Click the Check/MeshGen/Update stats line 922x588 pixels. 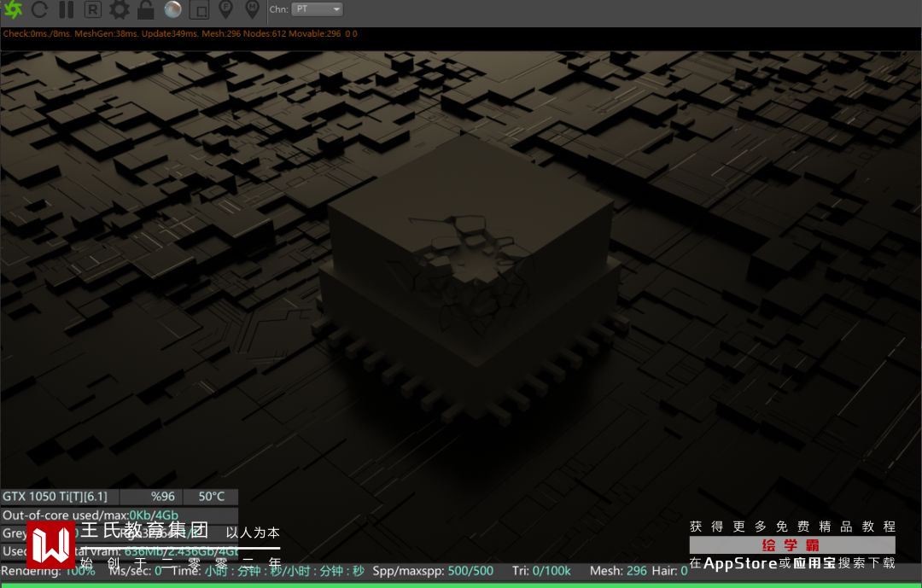180,33
